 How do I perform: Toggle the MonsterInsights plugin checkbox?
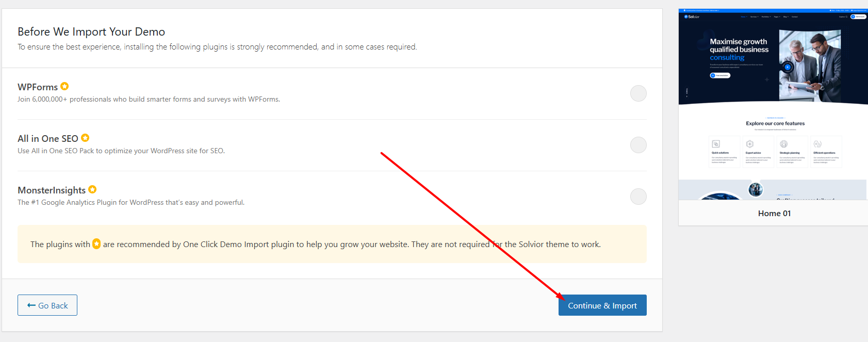click(638, 197)
